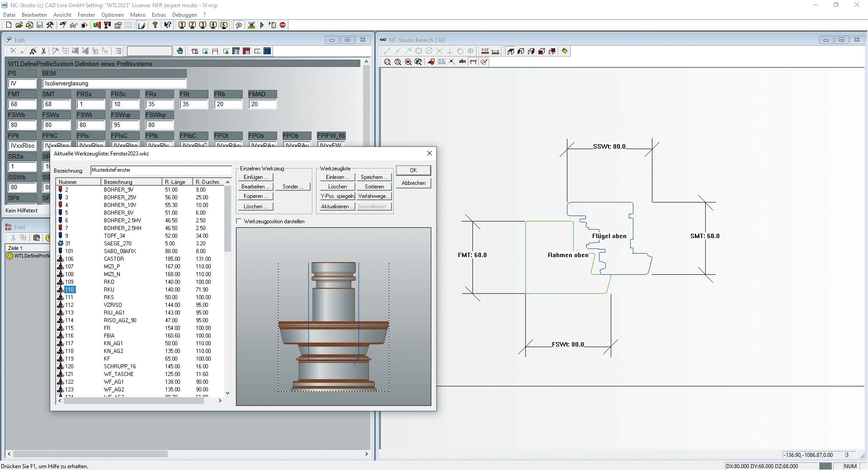Click the Sonder... dropdown button
Viewport: 868px width, 470px height.
(292, 187)
